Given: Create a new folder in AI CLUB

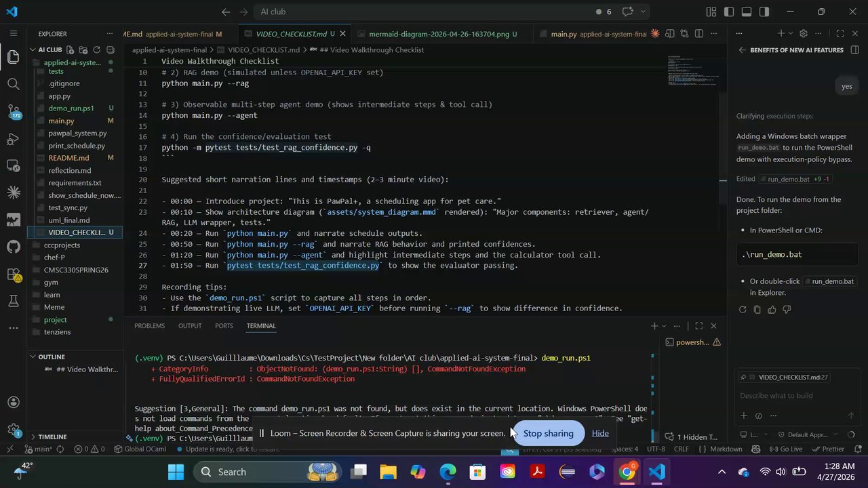Looking at the screenshot, I should pos(83,49).
